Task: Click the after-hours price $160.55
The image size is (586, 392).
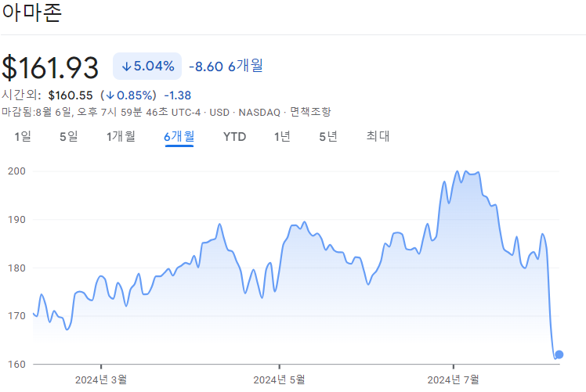Action: click(71, 95)
